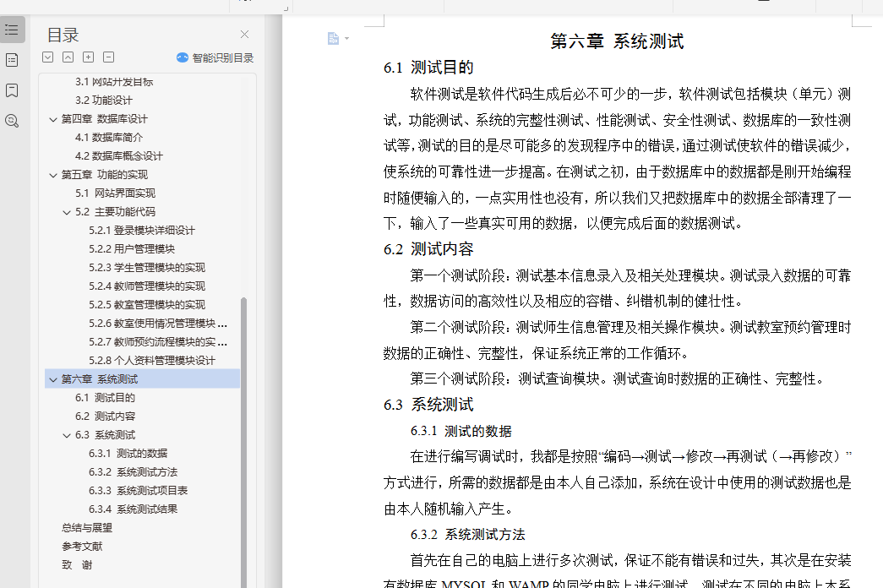Go to 5.2.7 教师预约流程模块
Screen dimensions: 883x588
click(x=158, y=342)
